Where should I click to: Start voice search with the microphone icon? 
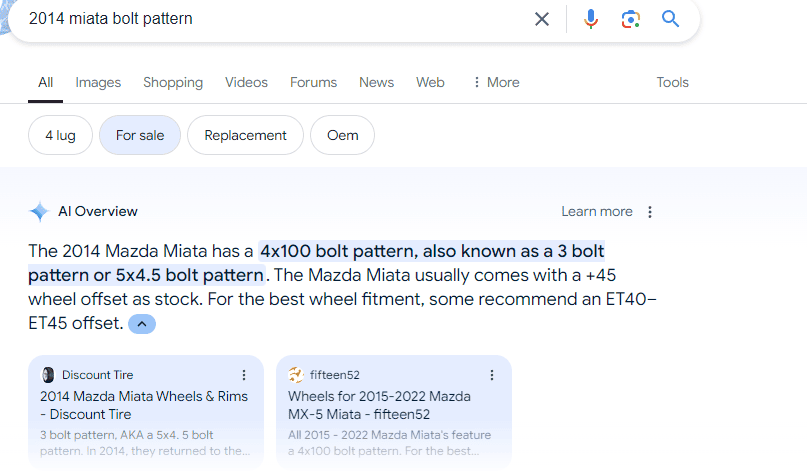click(591, 19)
